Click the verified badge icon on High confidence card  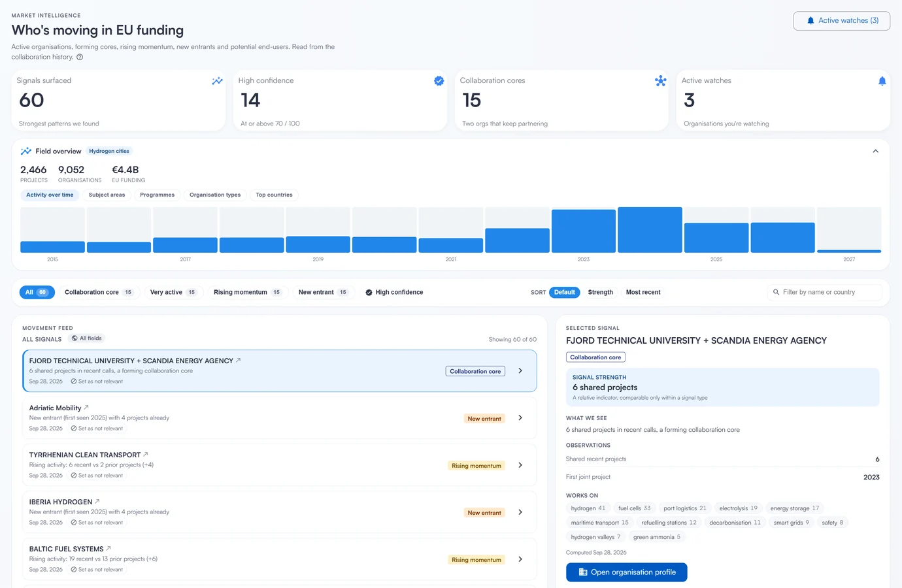[439, 81]
